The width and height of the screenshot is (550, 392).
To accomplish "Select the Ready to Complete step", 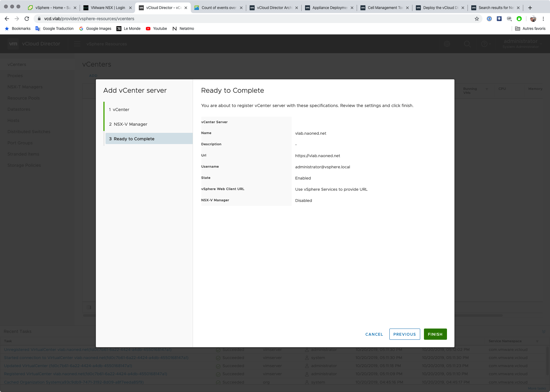I will [x=134, y=139].
